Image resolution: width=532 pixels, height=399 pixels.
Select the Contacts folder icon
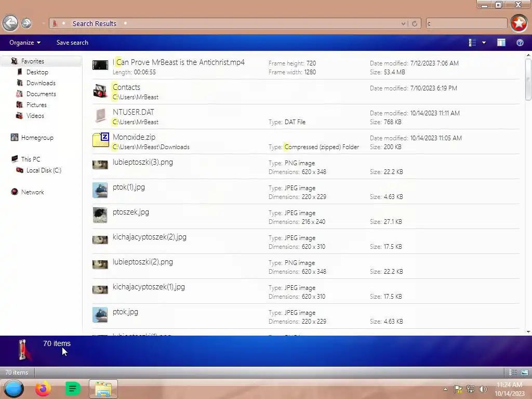click(100, 90)
